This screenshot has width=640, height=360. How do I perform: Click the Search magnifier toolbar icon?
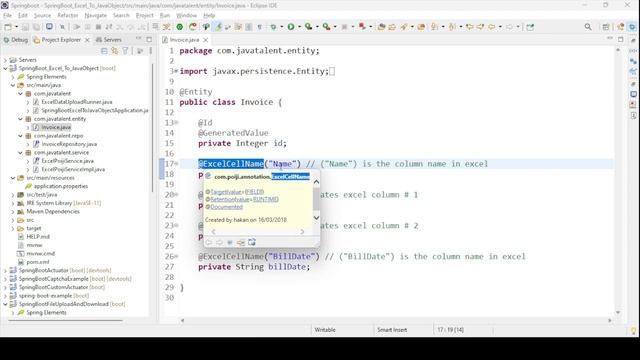588,27
